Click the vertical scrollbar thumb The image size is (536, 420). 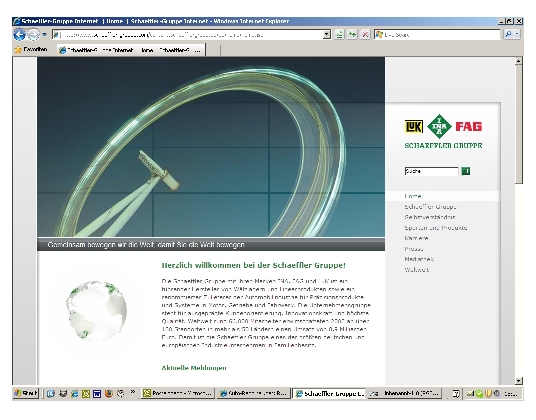(x=519, y=125)
